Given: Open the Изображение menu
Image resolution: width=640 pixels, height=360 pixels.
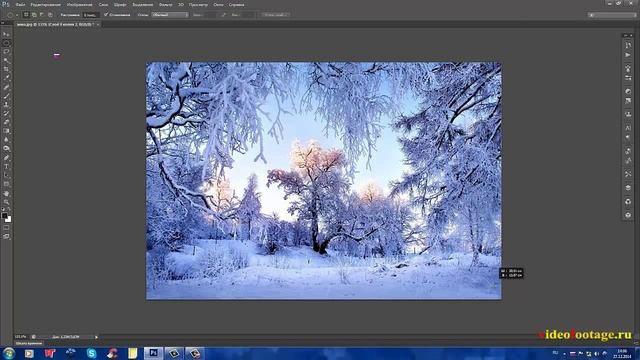Looking at the screenshot, I should pyautogui.click(x=80, y=4).
